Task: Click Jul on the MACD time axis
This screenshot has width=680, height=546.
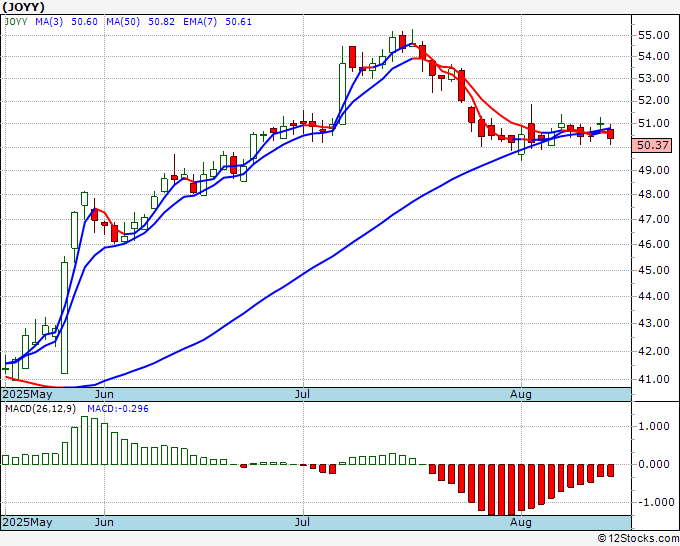Action: coord(302,522)
